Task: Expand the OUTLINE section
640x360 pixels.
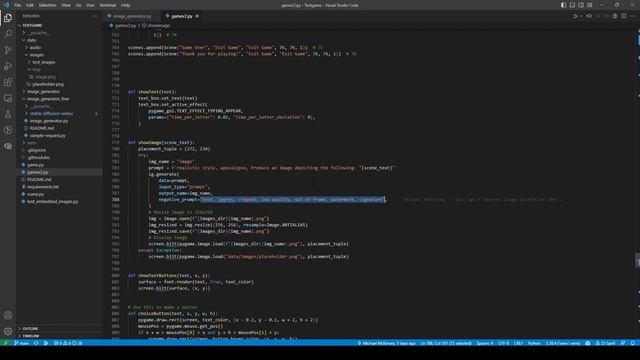Action: tap(30, 329)
